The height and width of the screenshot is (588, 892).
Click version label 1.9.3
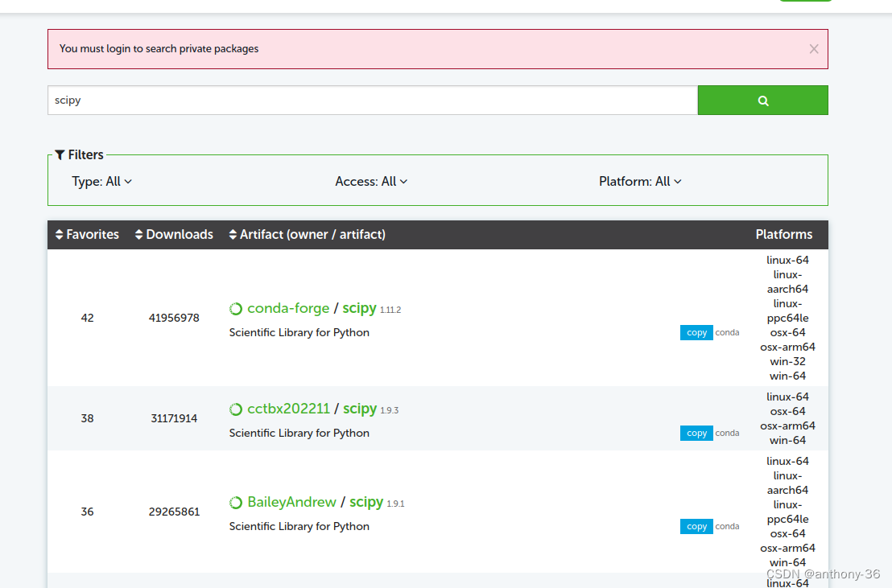tap(389, 410)
